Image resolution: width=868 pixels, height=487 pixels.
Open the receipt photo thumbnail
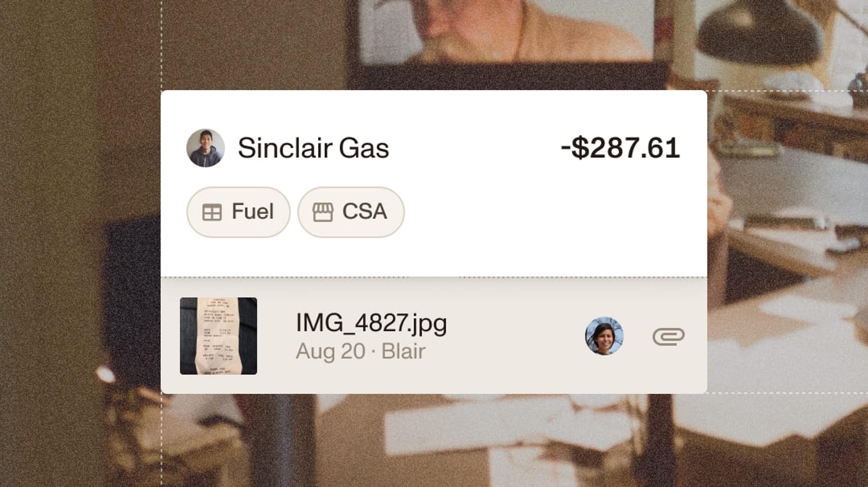[x=218, y=336]
